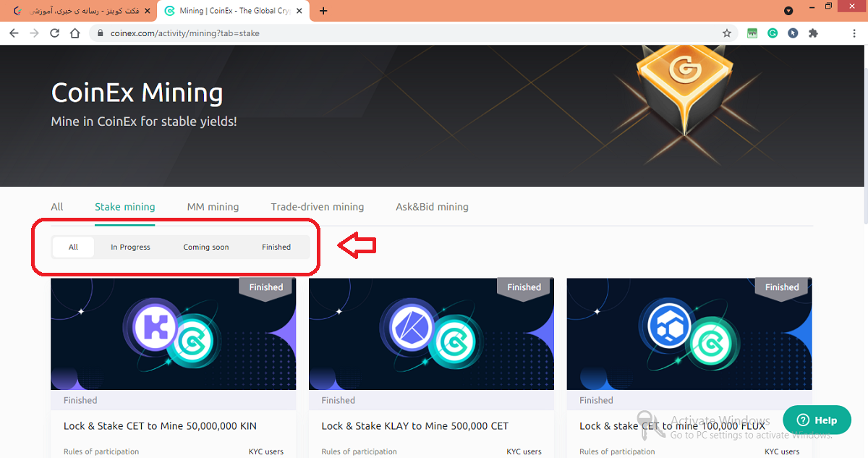
Task: Click the Finished badge on FLUX card
Action: coord(782,287)
